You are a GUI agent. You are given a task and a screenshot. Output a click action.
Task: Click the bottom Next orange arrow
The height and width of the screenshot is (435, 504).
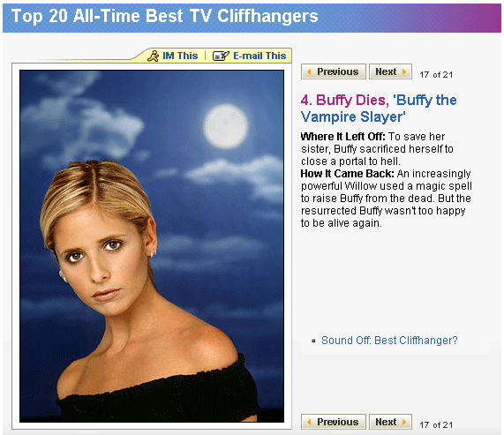(404, 422)
